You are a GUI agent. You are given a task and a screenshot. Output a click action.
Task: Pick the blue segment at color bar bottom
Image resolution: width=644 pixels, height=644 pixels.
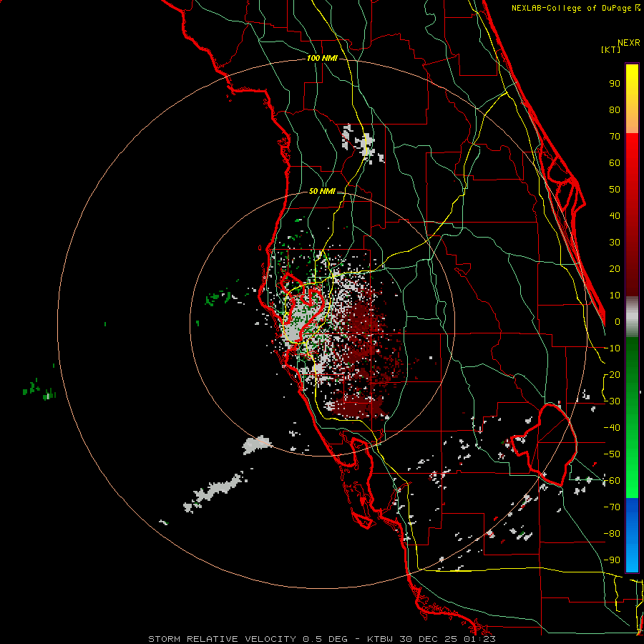[632, 535]
